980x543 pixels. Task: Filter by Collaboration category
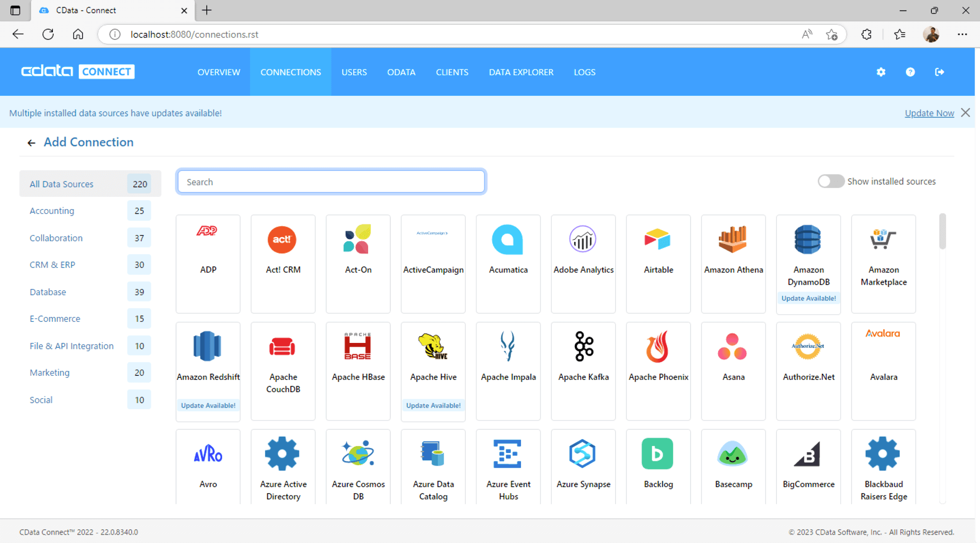point(90,238)
